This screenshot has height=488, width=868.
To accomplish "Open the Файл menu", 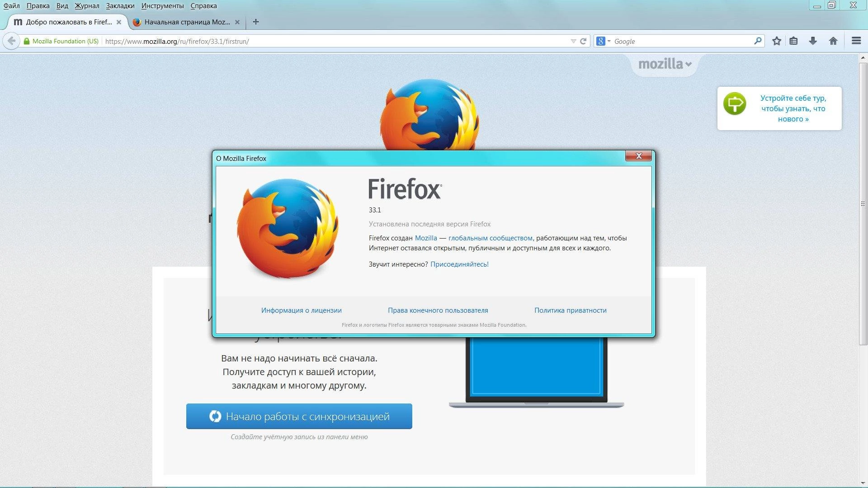I will coord(12,6).
